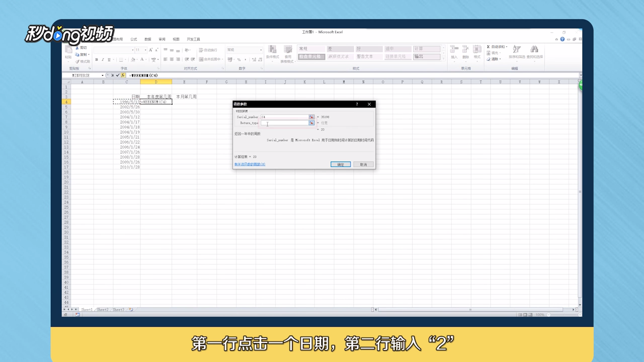This screenshot has height=362, width=644.
Task: Click the cell borders icon
Action: pyautogui.click(x=121, y=60)
